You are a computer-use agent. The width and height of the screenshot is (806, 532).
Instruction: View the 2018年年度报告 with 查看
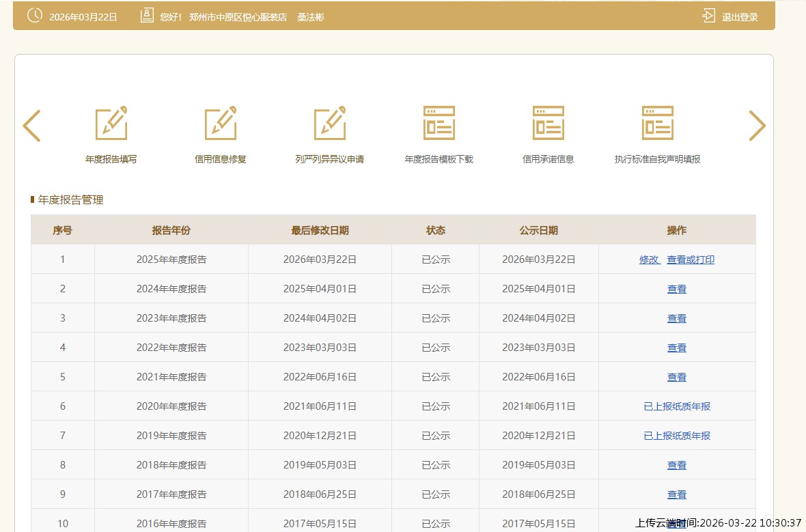coord(677,465)
